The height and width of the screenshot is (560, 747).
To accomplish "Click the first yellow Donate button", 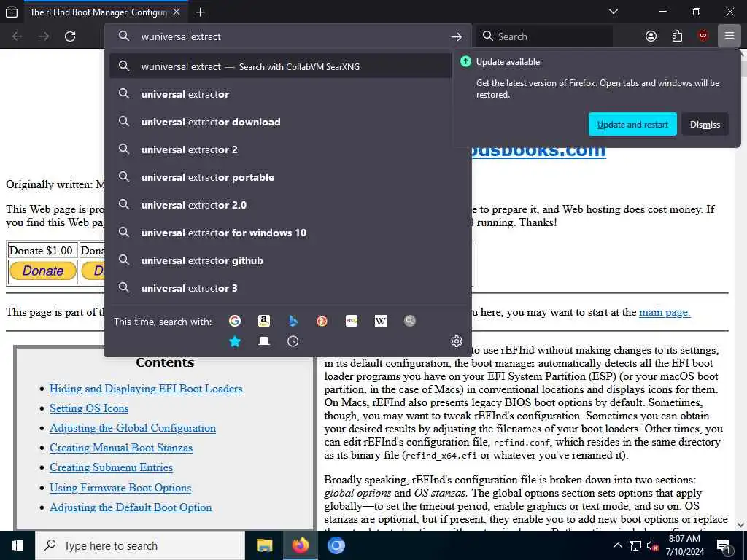I will 43,271.
